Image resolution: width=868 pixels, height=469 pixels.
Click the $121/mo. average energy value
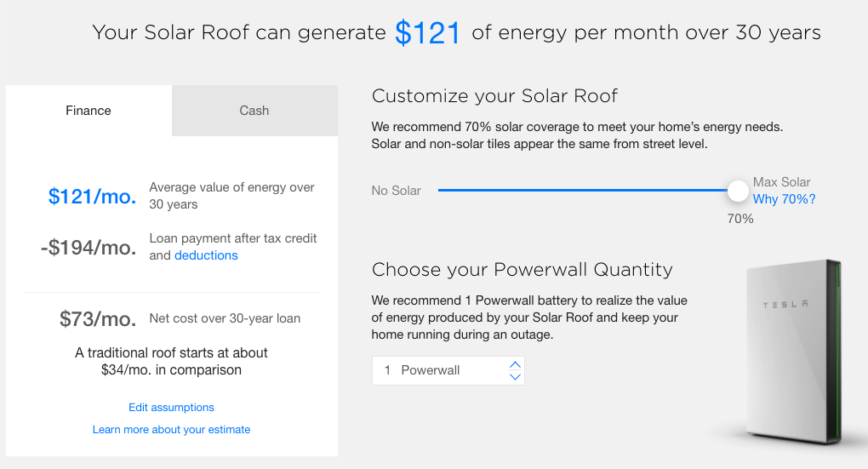(x=92, y=197)
